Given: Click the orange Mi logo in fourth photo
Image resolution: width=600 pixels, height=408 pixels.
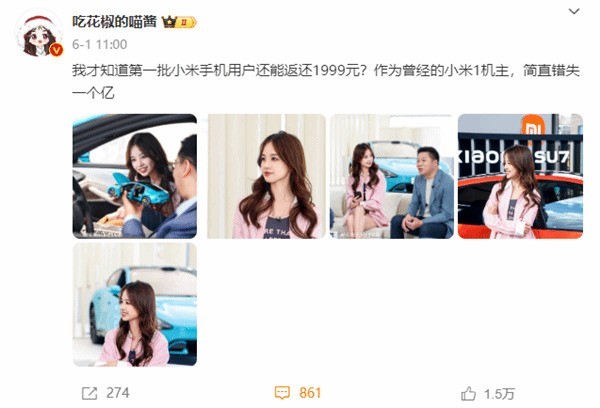Looking at the screenshot, I should pos(533,125).
